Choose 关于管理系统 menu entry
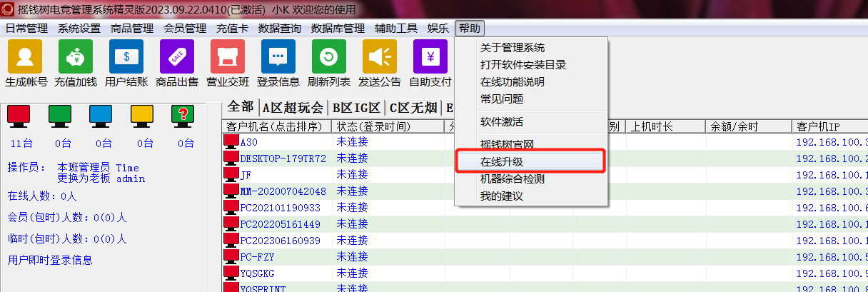The width and height of the screenshot is (868, 292). click(512, 48)
